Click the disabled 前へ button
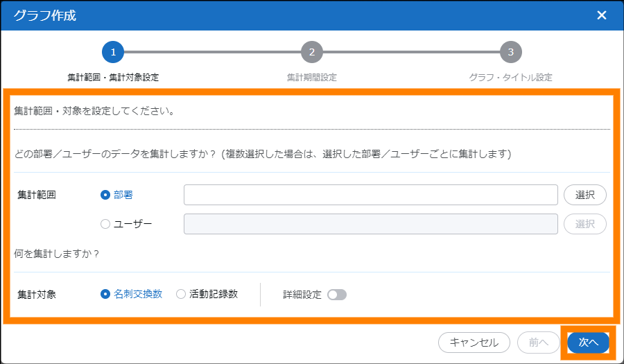Screen dimensions: 624x364 click(539, 343)
